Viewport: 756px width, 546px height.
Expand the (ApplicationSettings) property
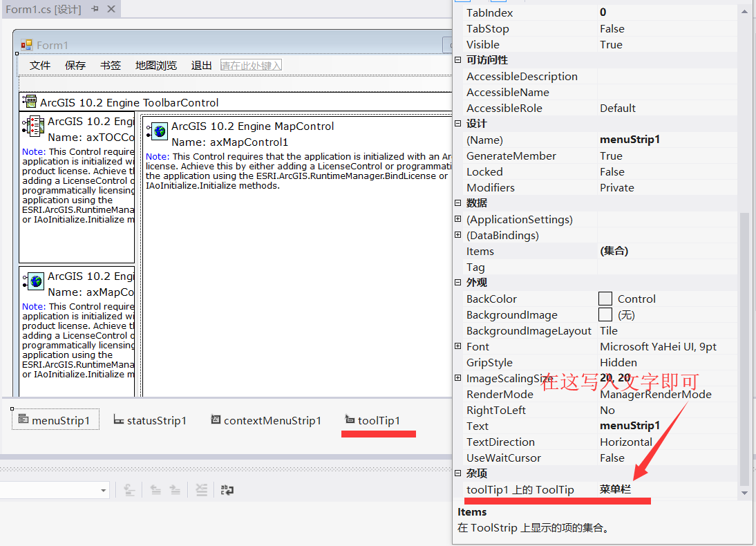point(457,219)
